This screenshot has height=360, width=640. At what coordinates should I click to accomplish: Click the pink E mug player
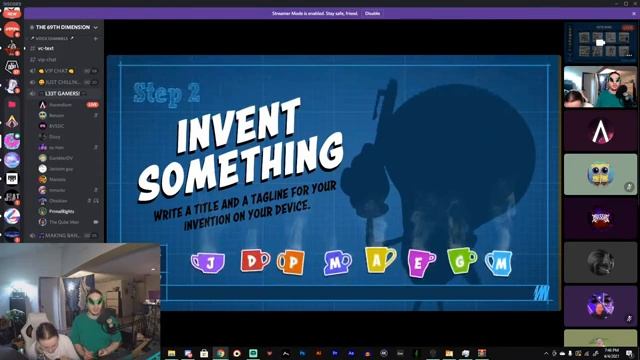pos(421,263)
